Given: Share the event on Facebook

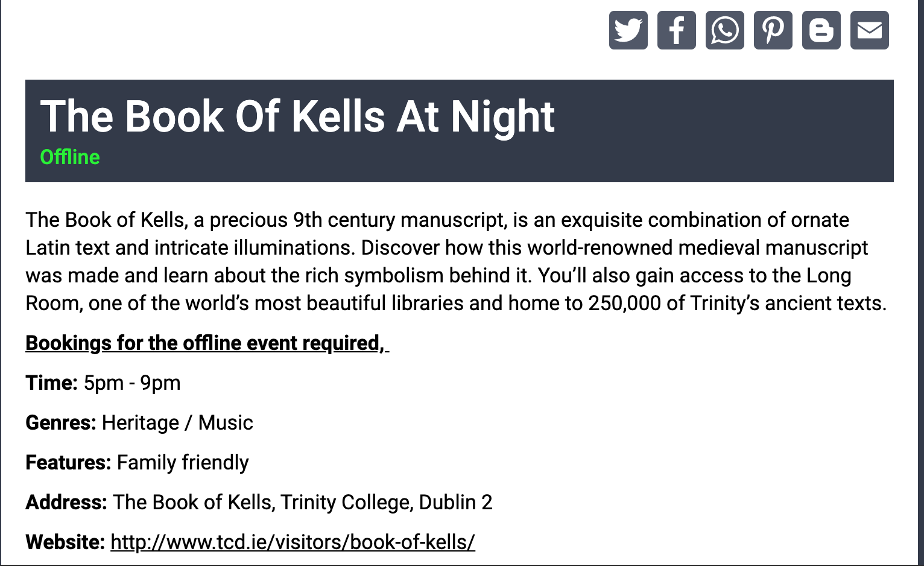Looking at the screenshot, I should pos(677,30).
